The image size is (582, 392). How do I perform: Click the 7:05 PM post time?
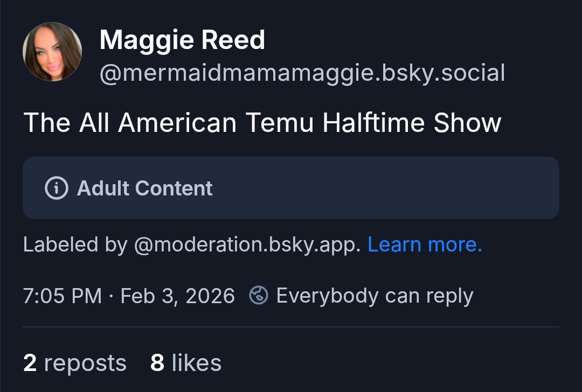pyautogui.click(x=63, y=296)
